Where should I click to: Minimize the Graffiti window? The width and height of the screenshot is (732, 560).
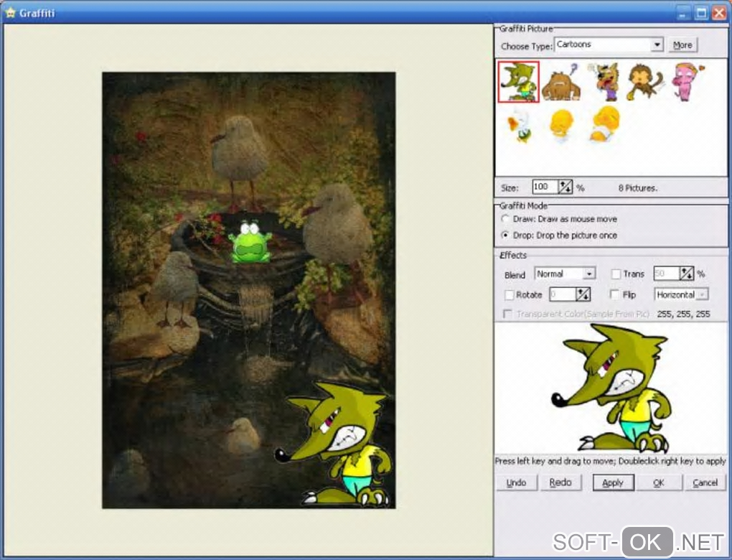(682, 13)
